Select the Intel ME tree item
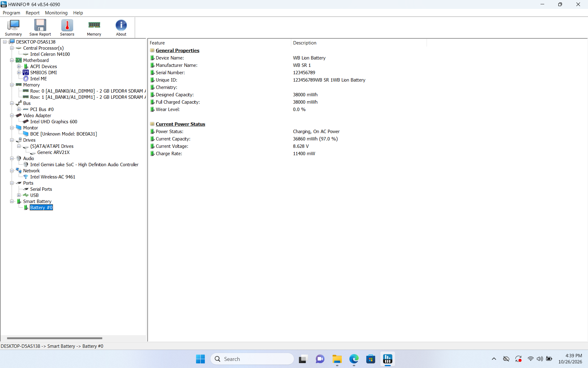This screenshot has width=588, height=368. [x=39, y=79]
